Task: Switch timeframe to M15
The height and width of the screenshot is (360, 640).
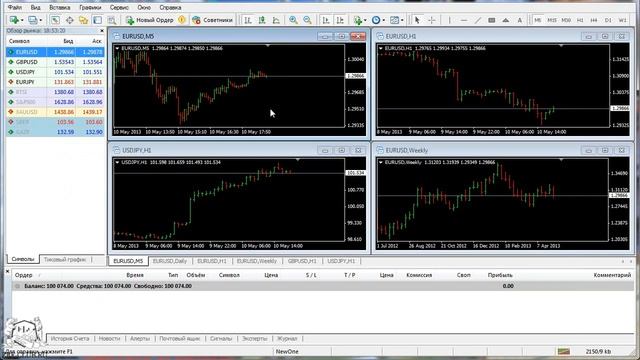Action: [552, 20]
